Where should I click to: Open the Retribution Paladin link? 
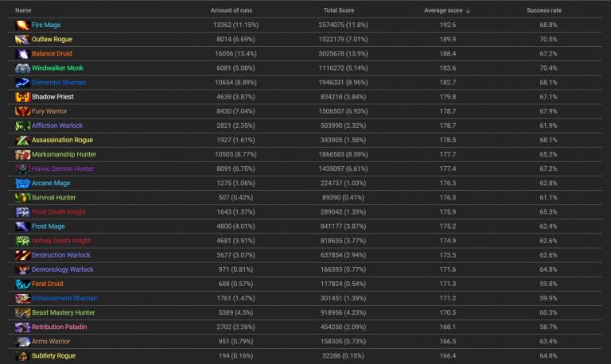click(59, 327)
